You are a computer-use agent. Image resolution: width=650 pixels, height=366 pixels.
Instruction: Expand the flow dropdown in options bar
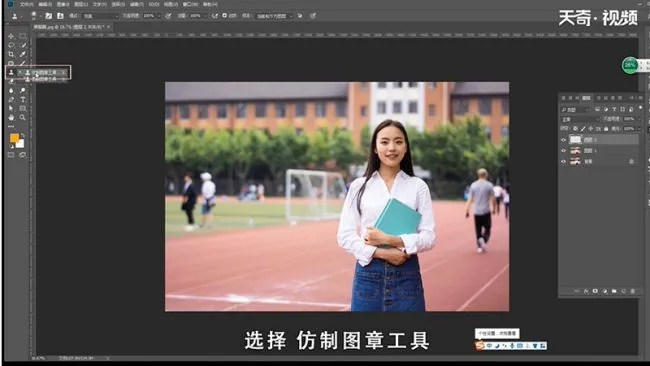[x=205, y=16]
